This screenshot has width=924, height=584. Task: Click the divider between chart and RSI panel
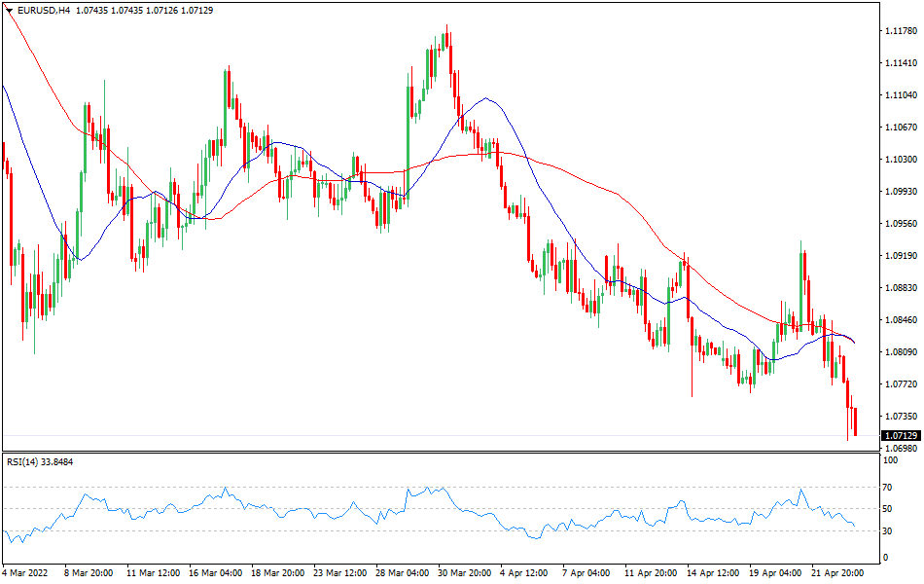[462, 451]
